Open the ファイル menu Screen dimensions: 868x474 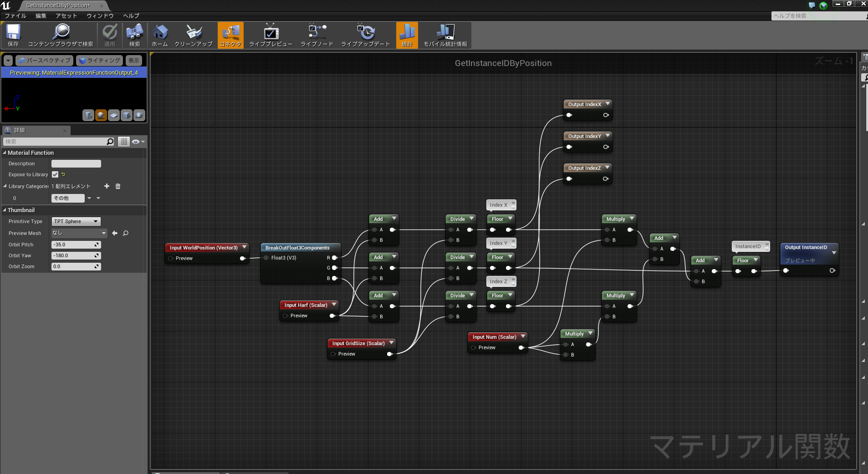pyautogui.click(x=15, y=15)
